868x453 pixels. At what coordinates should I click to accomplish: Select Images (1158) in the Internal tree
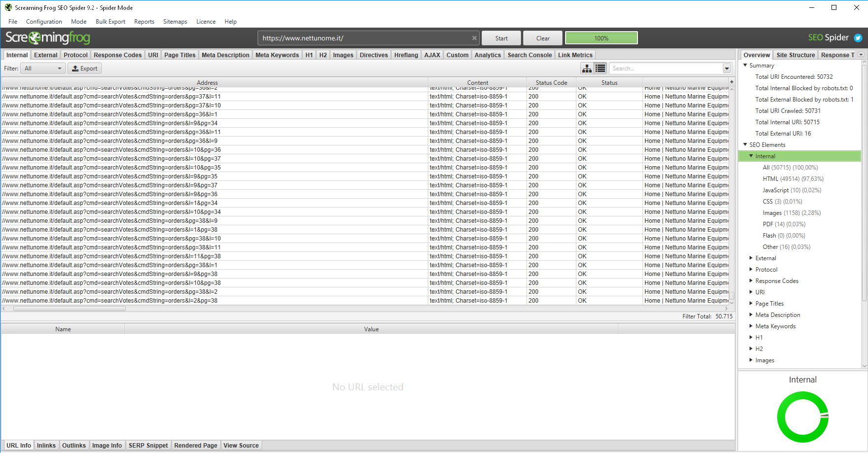click(x=792, y=212)
